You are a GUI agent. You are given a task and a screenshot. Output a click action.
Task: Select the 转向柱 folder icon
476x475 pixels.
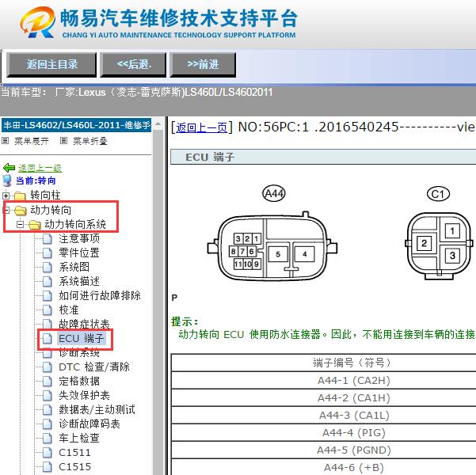[x=20, y=196]
